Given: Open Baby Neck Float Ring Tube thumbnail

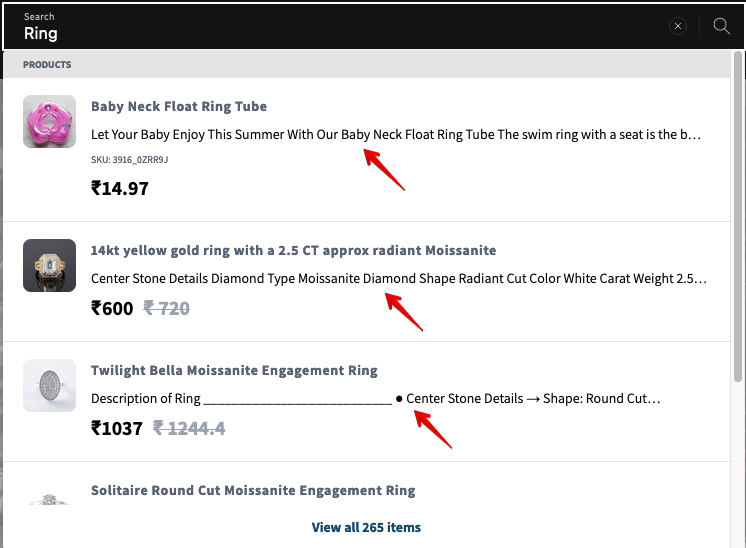Looking at the screenshot, I should click(49, 121).
